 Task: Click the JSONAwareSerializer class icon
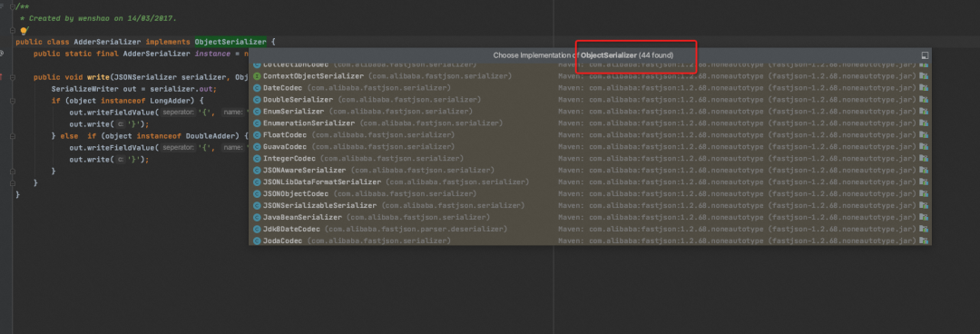258,170
